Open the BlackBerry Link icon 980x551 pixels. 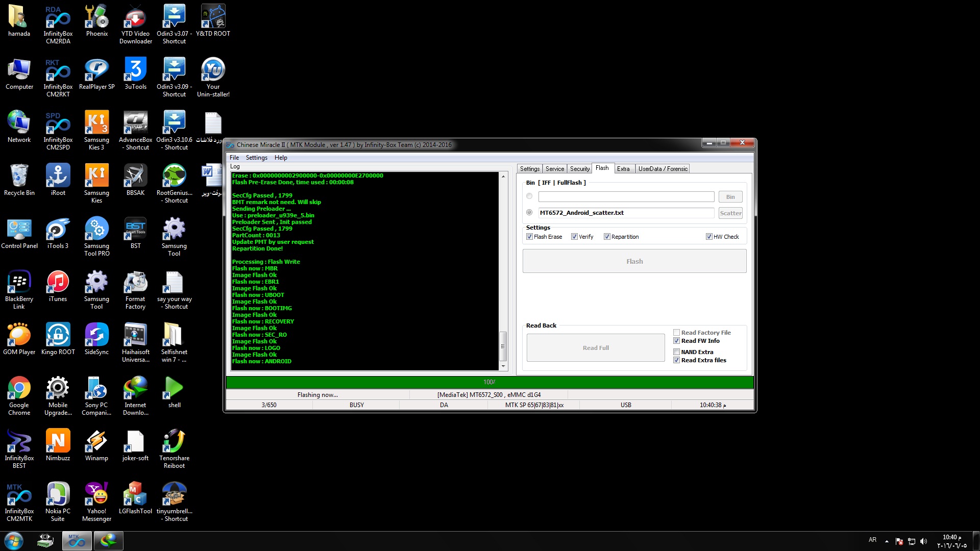point(19,290)
